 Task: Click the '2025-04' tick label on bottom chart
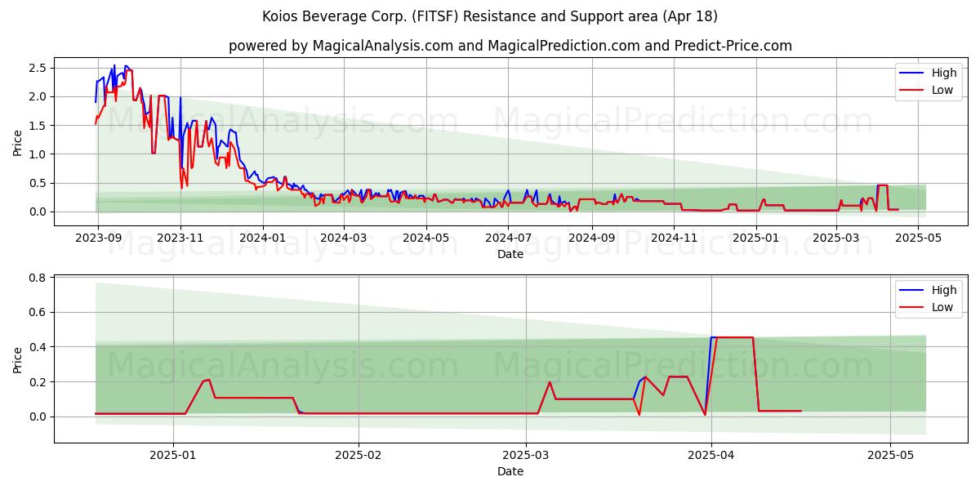(x=711, y=455)
